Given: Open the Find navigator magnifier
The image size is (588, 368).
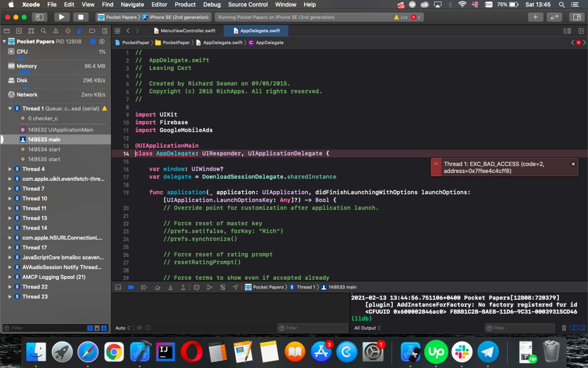Looking at the screenshot, I should click(x=43, y=31).
